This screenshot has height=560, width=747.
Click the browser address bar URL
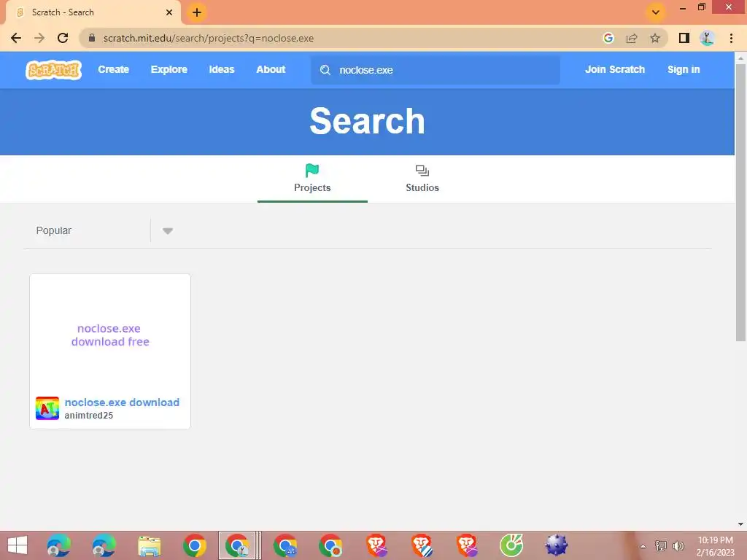[208, 38]
